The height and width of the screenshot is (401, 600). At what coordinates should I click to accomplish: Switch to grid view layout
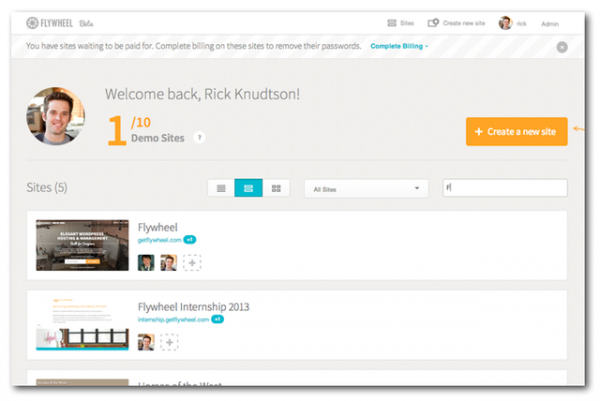(276, 188)
